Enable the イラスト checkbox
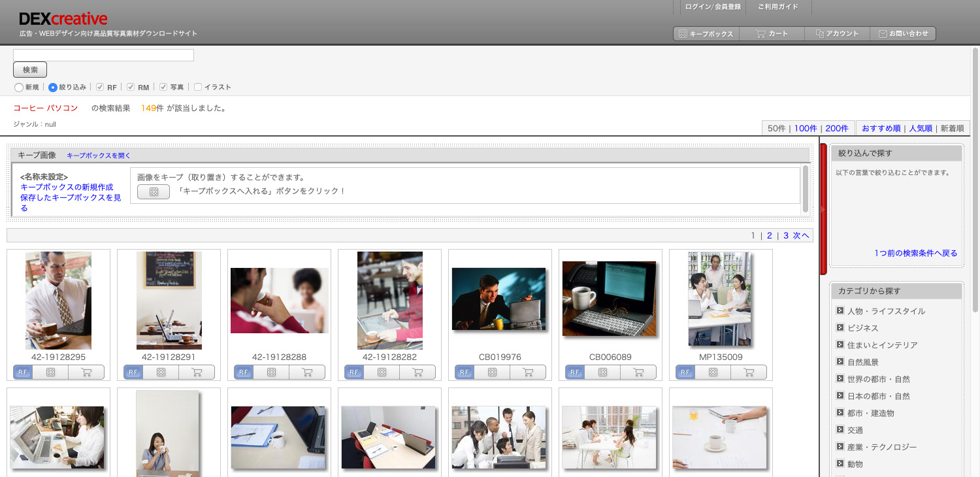 click(198, 87)
